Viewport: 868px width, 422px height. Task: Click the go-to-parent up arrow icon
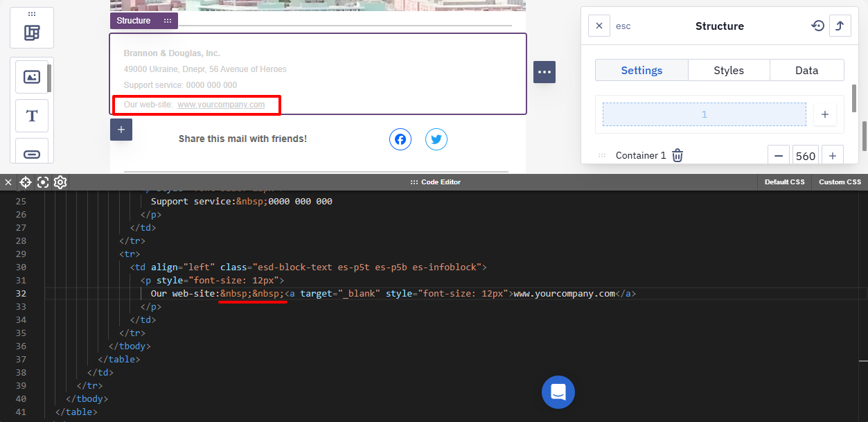point(840,26)
